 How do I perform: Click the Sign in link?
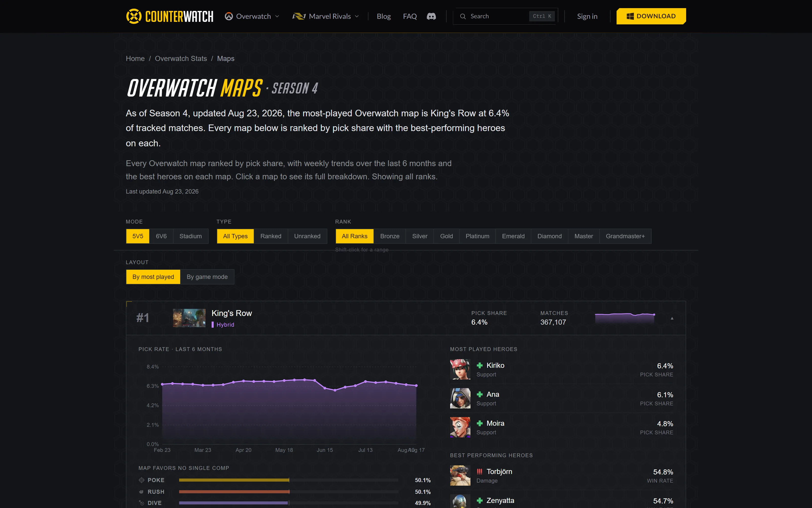[x=587, y=16]
